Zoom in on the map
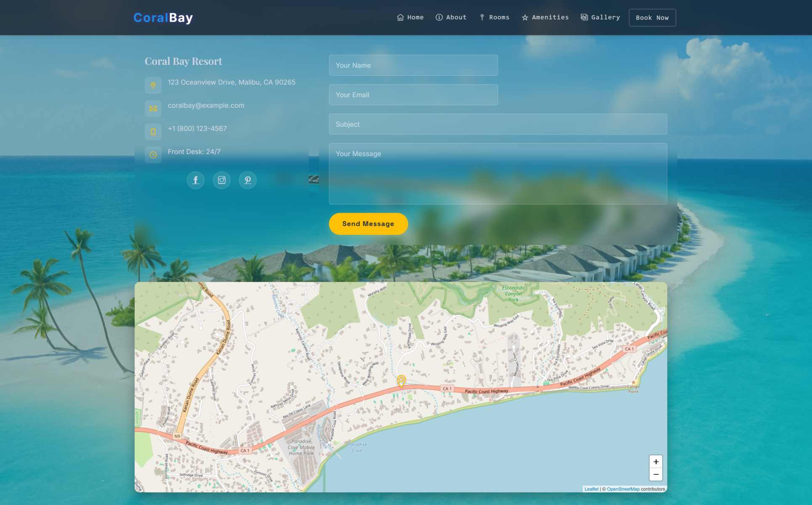The image size is (812, 505). pyautogui.click(x=655, y=462)
